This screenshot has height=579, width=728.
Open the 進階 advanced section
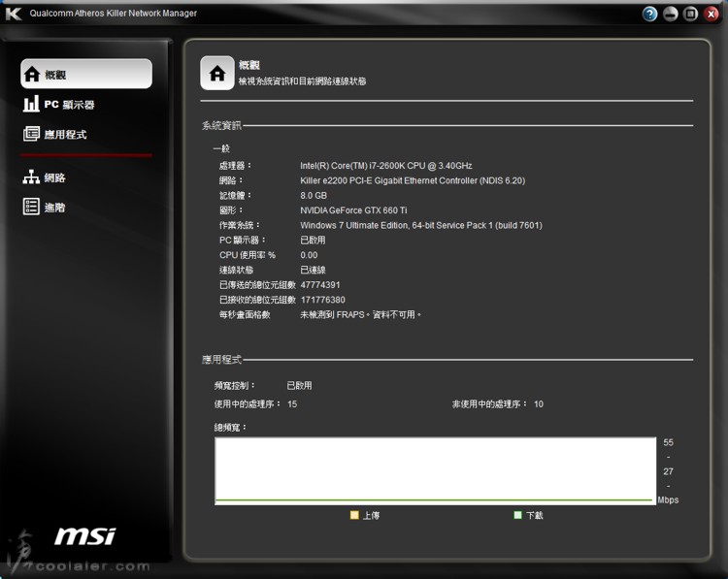point(45,207)
